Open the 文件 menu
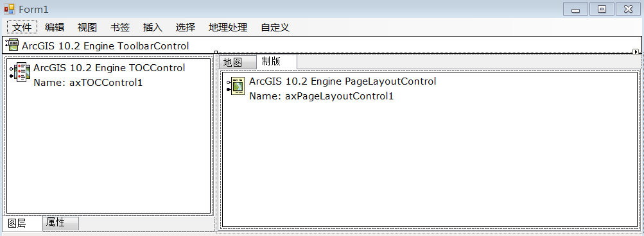The width and height of the screenshot is (644, 236). [x=22, y=28]
